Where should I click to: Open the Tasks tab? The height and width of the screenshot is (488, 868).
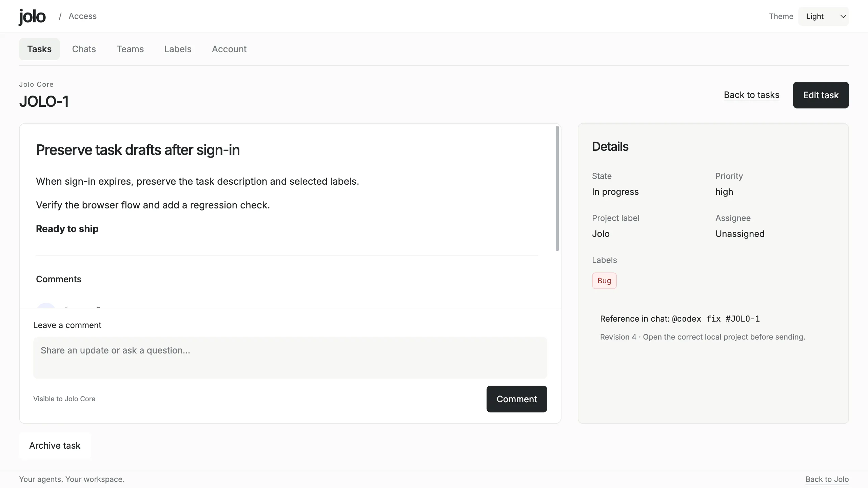[39, 49]
